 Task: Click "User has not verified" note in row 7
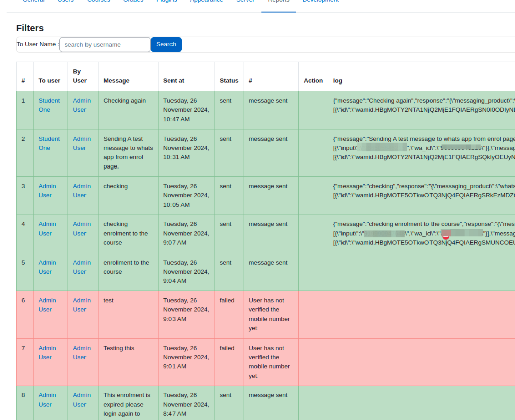[270, 362]
